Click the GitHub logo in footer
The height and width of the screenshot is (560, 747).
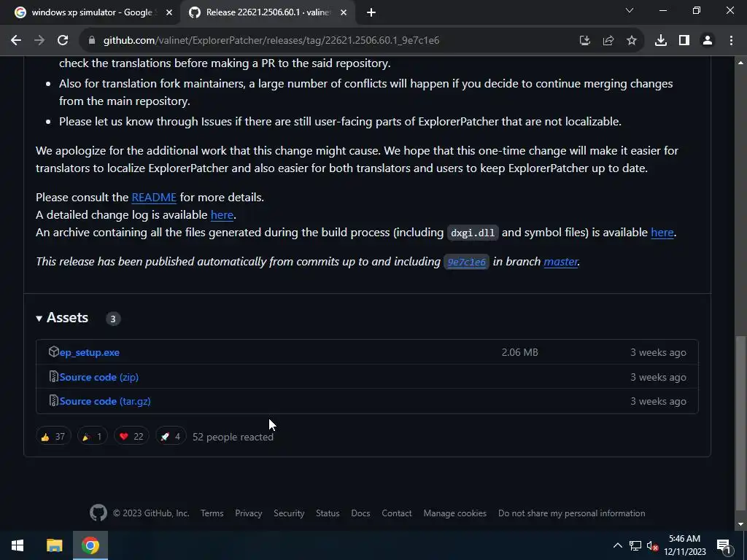98,513
